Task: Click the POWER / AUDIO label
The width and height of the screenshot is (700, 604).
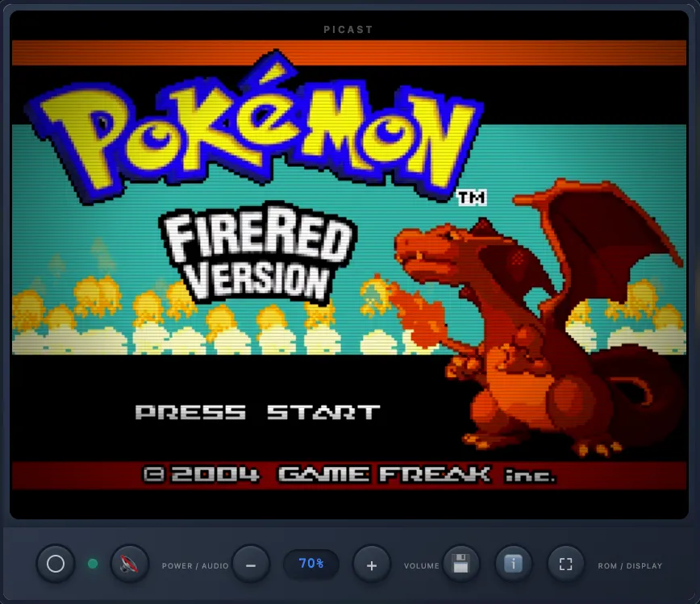Action: click(x=195, y=566)
